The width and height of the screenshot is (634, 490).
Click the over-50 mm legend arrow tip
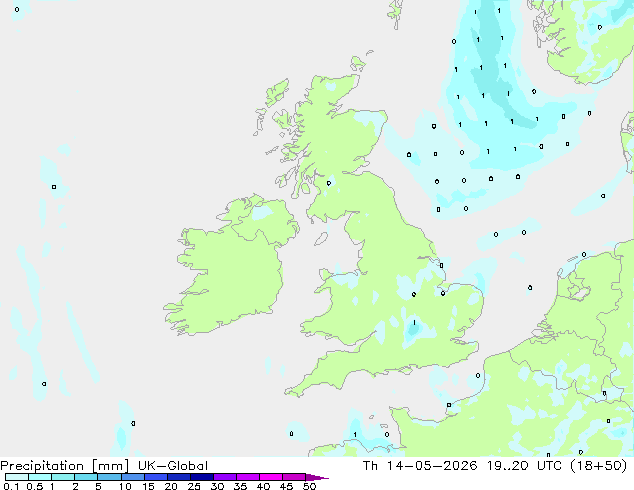pyautogui.click(x=317, y=477)
